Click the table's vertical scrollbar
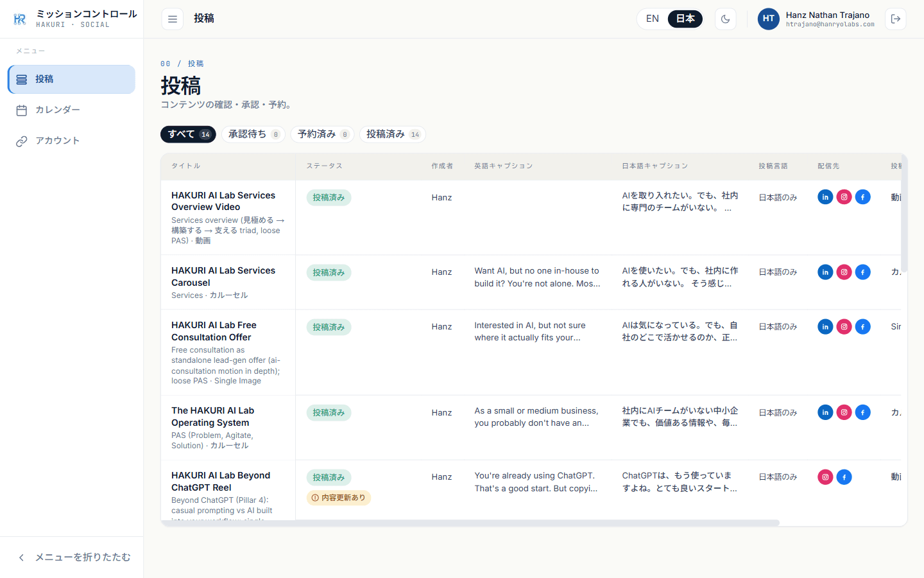The width and height of the screenshot is (924, 578). click(x=904, y=212)
